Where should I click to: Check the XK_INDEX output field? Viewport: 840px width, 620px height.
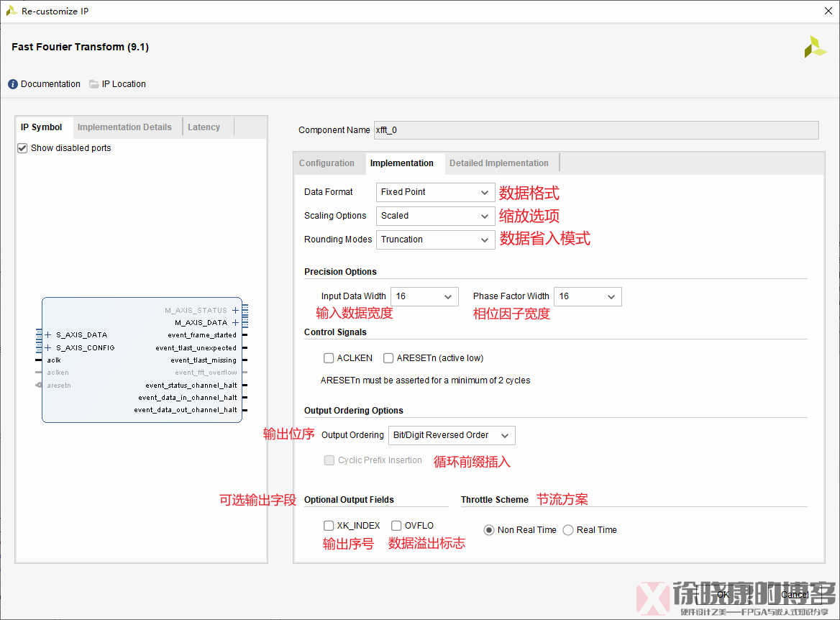(329, 525)
